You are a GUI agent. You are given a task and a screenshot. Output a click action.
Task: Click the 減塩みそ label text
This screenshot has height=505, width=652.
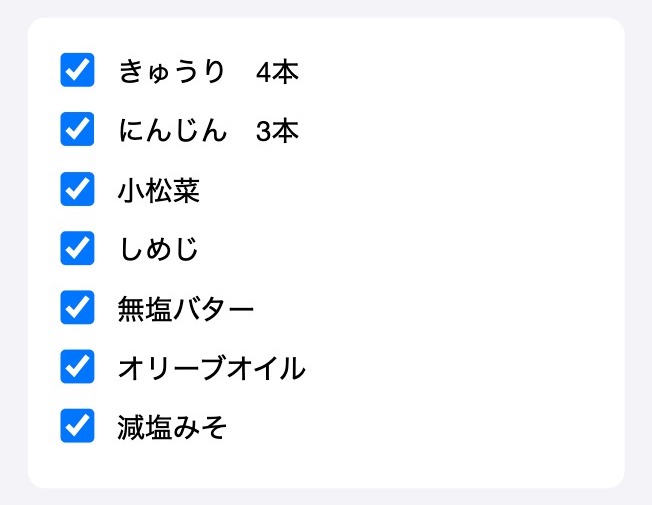[172, 427]
